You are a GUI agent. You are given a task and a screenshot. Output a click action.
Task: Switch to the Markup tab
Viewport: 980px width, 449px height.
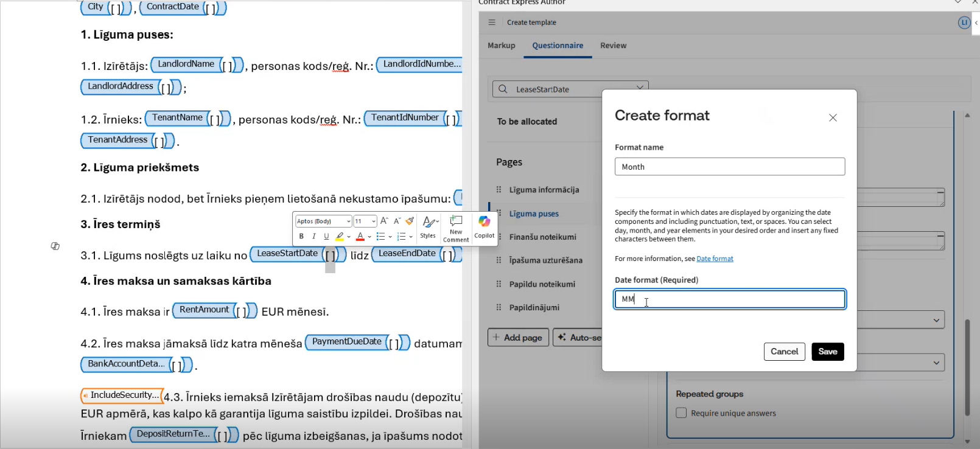coord(501,46)
